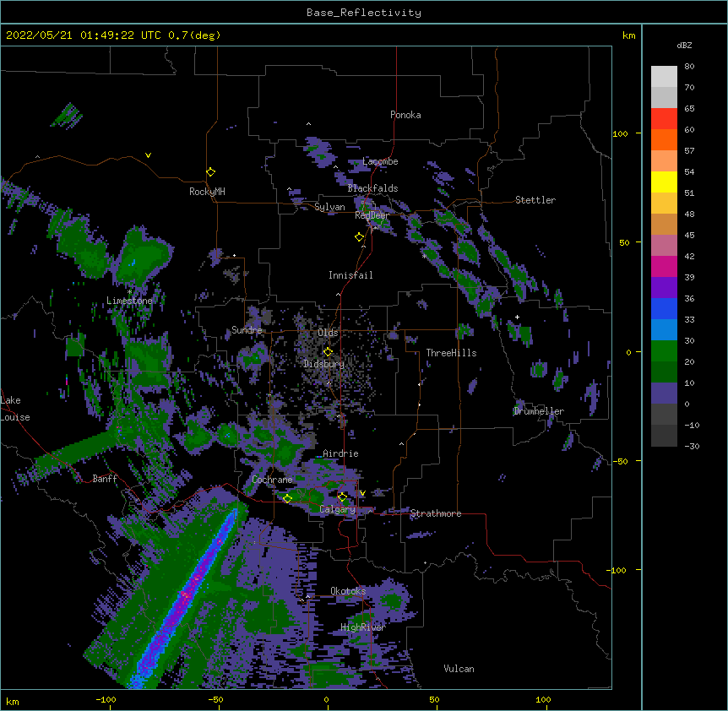The image size is (728, 711).
Task: Click the -50 tick on the bottom axis
Action: (x=215, y=699)
